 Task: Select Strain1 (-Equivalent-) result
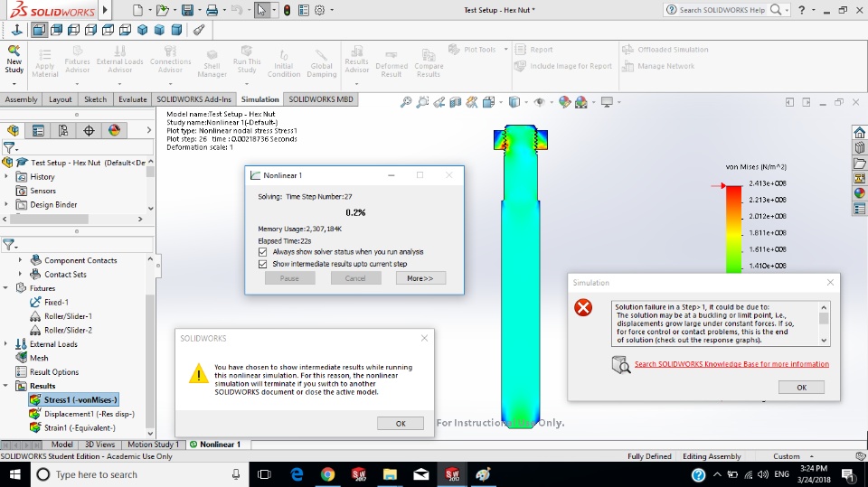tap(72, 427)
